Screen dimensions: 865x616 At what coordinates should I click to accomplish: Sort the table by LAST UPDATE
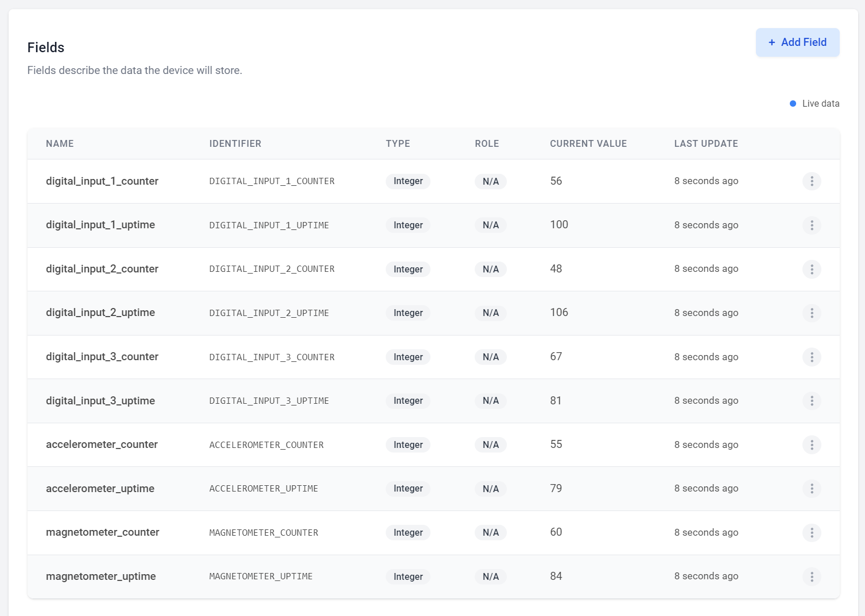(706, 143)
